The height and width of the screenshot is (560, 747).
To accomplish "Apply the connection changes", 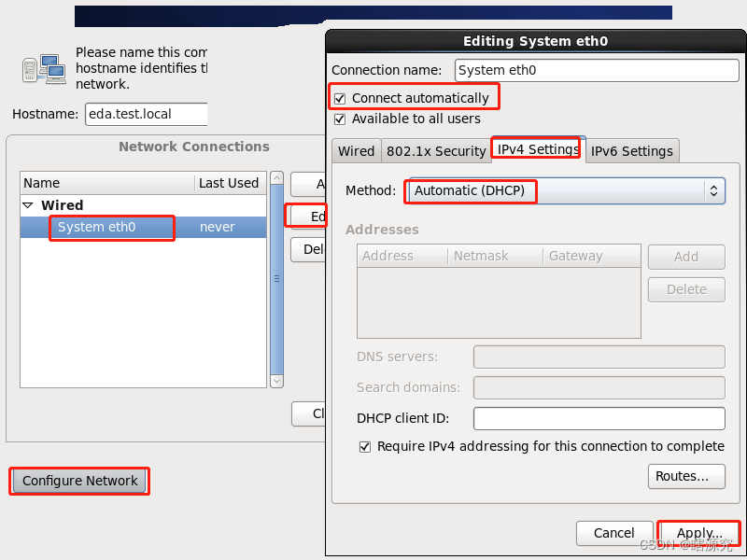I will pyautogui.click(x=698, y=533).
